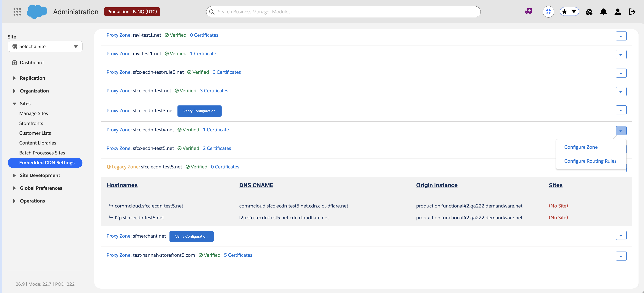
Task: Click the storefront icon in site selector
Action: [15, 47]
